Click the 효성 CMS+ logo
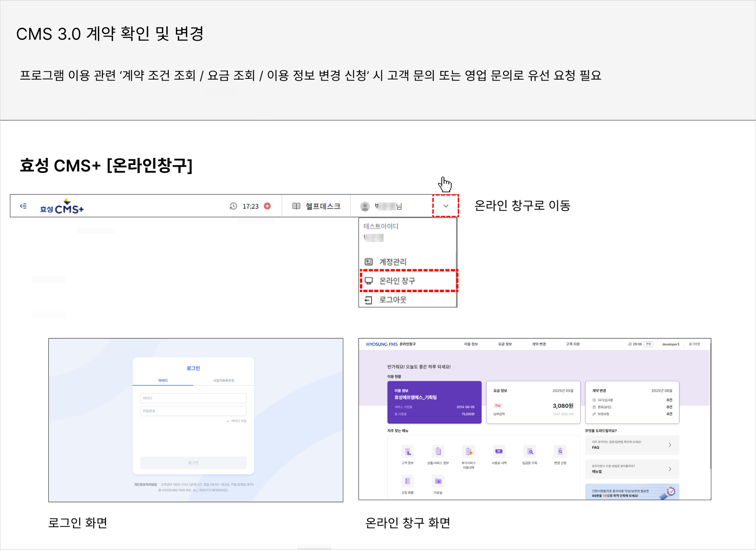This screenshot has height=550, width=756. point(62,206)
